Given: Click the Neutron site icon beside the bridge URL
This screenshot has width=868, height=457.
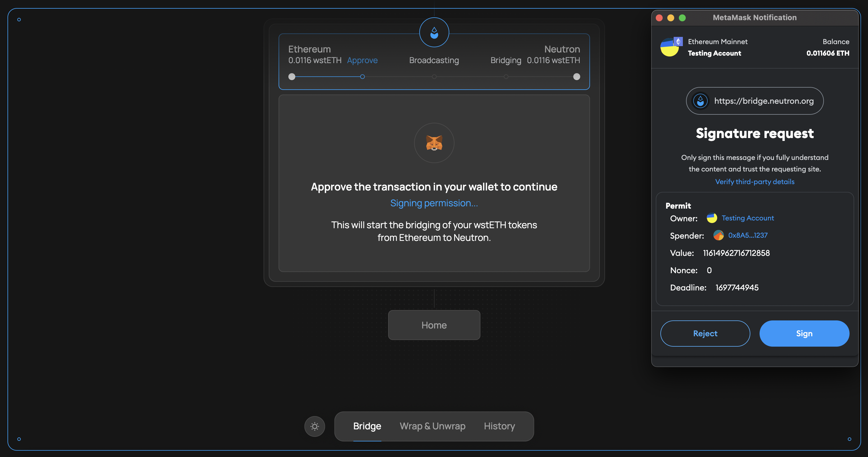Looking at the screenshot, I should [x=700, y=101].
